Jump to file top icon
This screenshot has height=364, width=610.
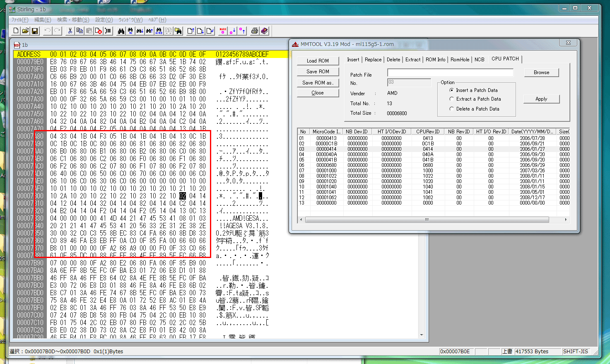tap(191, 31)
